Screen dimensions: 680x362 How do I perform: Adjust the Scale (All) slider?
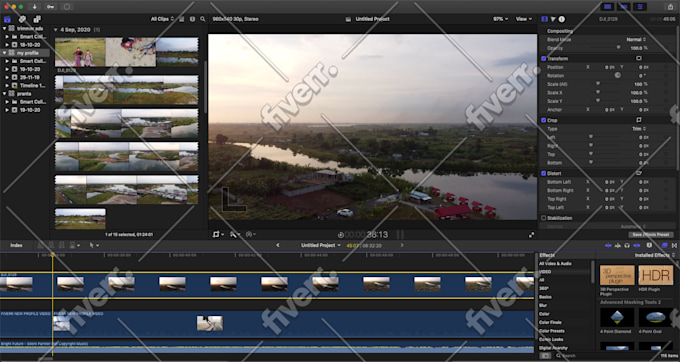(598, 84)
